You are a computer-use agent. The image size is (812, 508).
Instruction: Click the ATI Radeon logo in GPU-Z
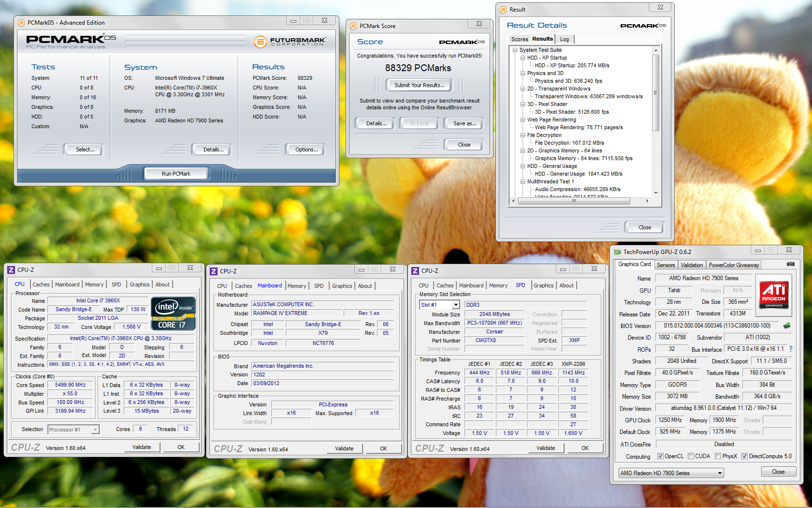click(x=774, y=295)
